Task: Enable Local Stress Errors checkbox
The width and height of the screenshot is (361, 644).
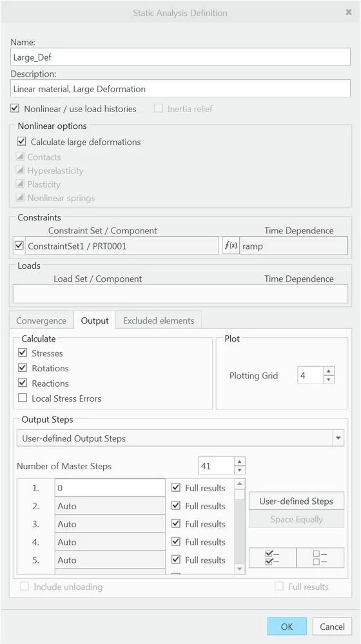Action: (23, 398)
